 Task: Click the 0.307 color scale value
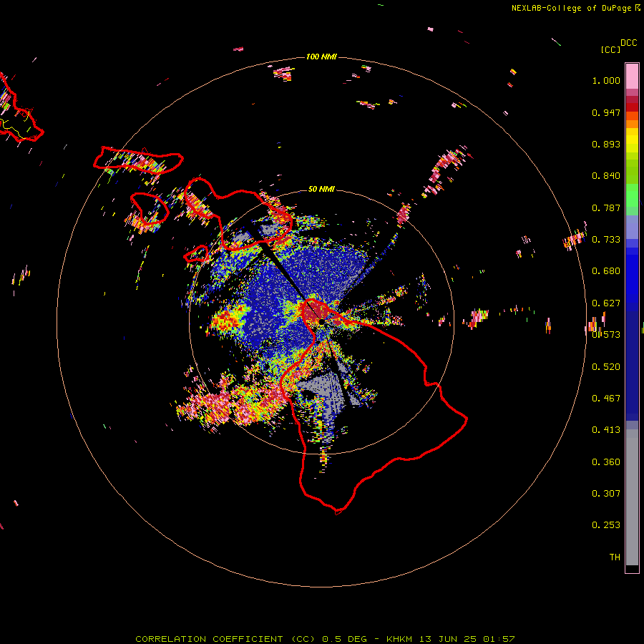pyautogui.click(x=606, y=493)
